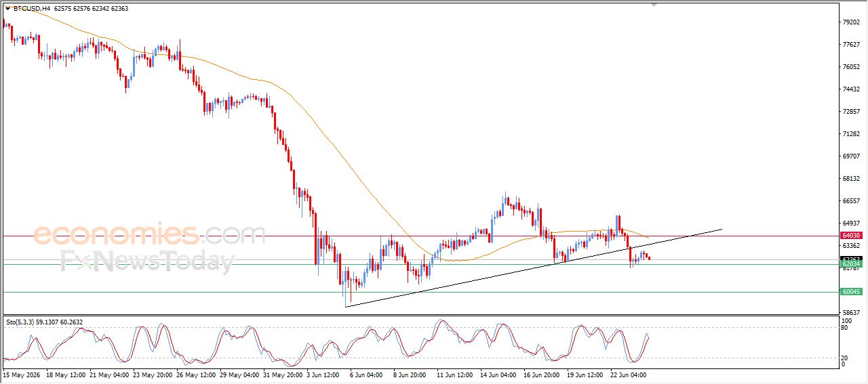Click the green 62034 price tag

click(851, 264)
